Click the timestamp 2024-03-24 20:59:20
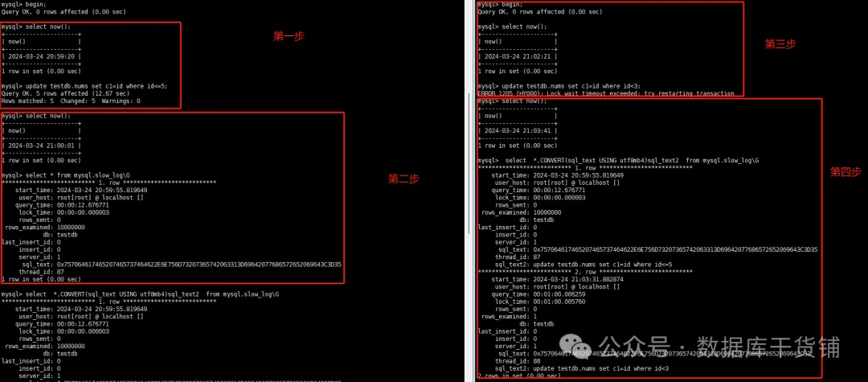868x382 pixels. pyautogui.click(x=39, y=57)
